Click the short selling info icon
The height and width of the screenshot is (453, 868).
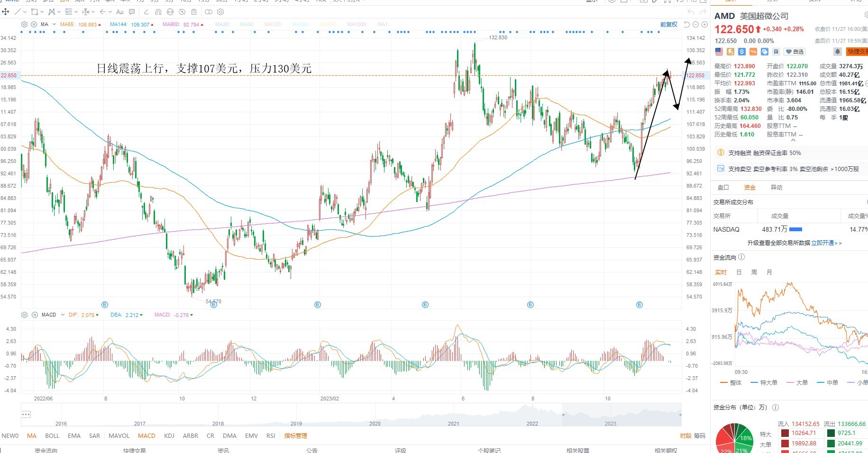721,169
